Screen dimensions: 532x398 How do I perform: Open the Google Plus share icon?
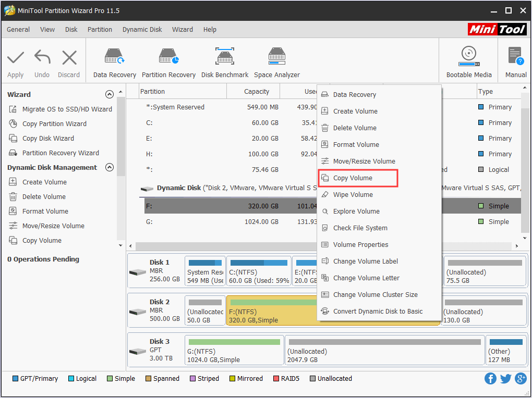(x=521, y=378)
